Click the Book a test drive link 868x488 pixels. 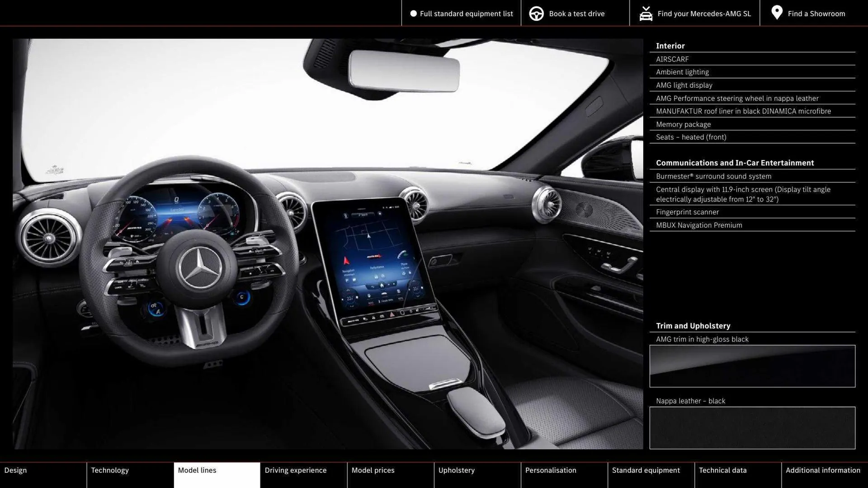(x=576, y=13)
